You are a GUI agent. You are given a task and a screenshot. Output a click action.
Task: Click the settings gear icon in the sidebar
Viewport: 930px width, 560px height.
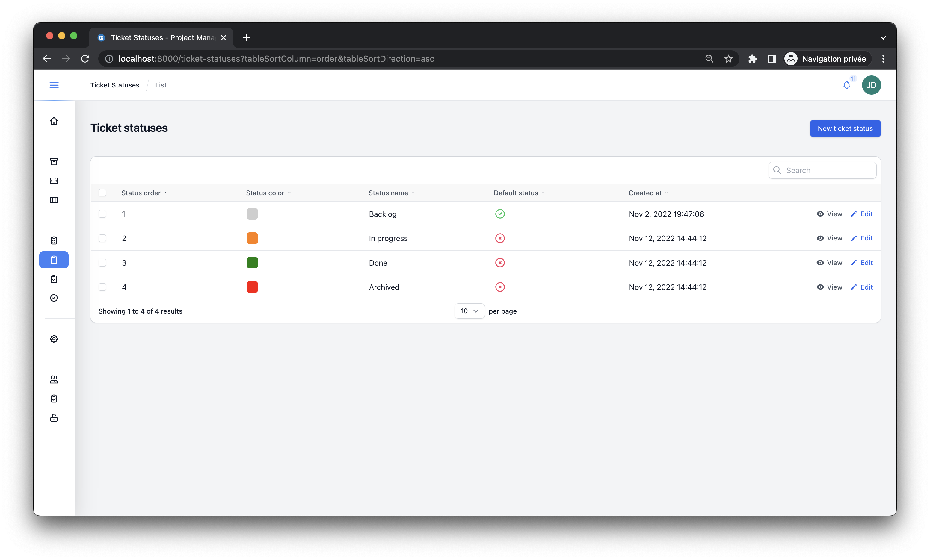point(54,338)
